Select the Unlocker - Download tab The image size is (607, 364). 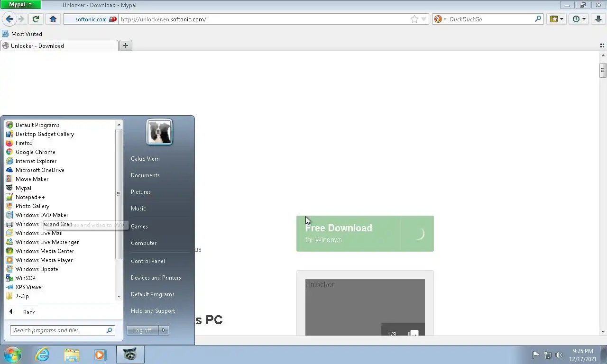coord(59,46)
